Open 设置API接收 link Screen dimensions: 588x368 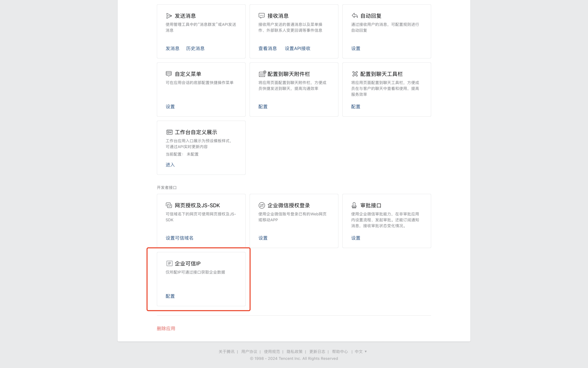(298, 48)
